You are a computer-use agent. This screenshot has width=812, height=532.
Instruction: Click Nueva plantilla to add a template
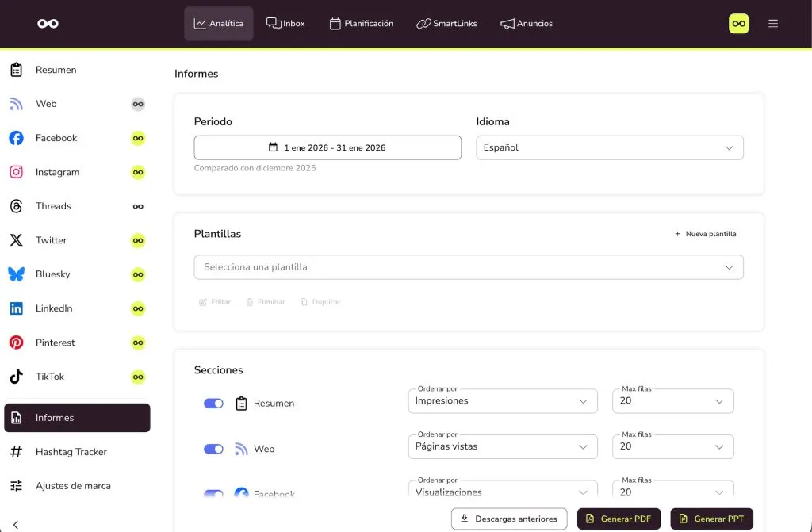705,234
